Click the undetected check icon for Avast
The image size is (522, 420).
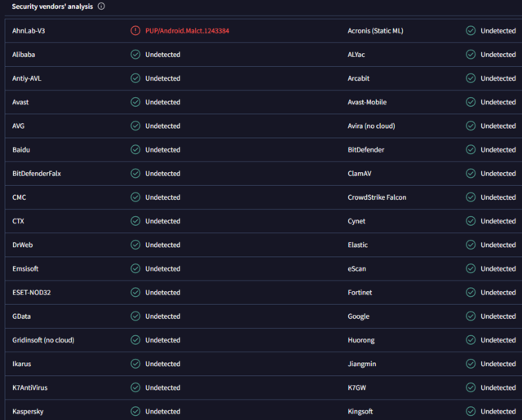pyautogui.click(x=135, y=102)
